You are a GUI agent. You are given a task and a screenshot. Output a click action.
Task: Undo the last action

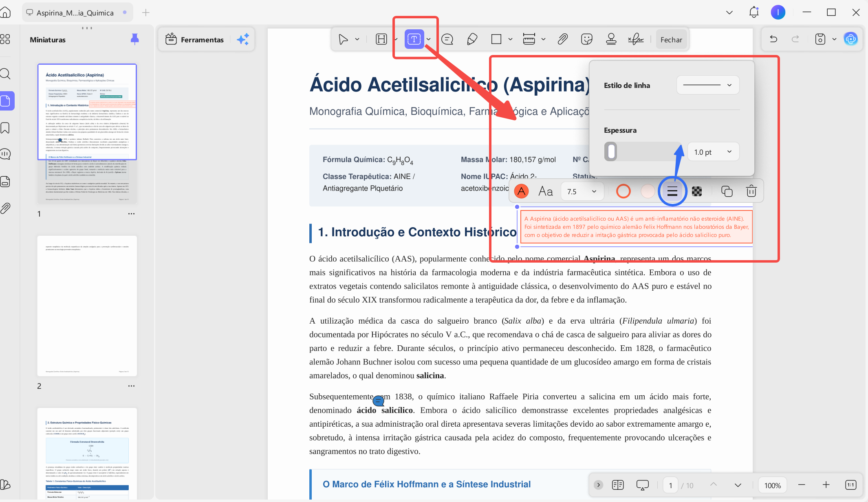[773, 39]
